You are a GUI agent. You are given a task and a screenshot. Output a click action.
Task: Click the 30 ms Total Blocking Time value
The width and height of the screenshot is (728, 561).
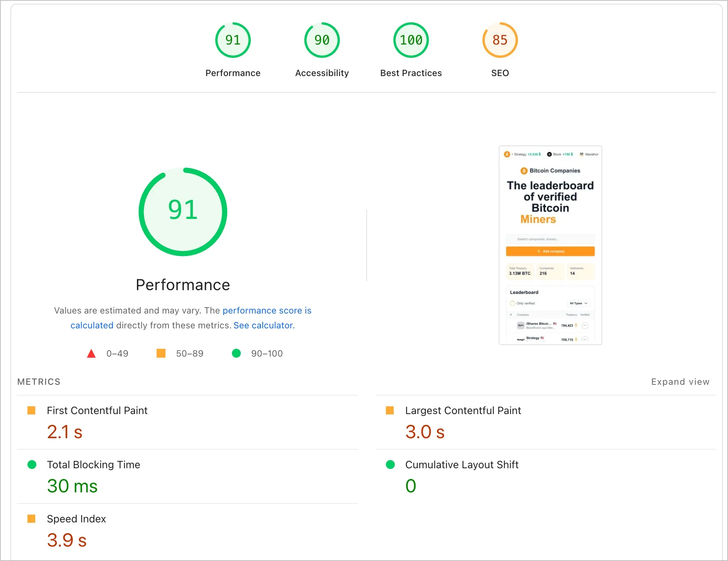72,486
